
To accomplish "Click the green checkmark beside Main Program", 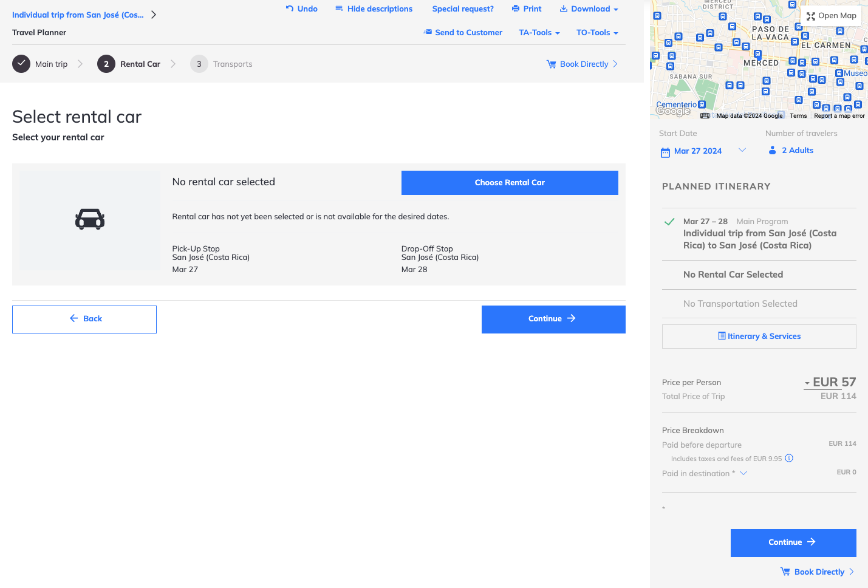I will 669,222.
